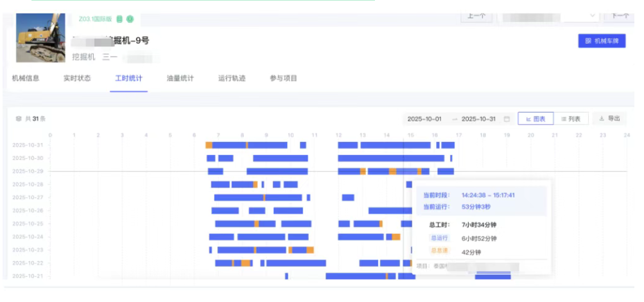Switch to 图表 chart view
The height and width of the screenshot is (302, 644).
click(535, 119)
